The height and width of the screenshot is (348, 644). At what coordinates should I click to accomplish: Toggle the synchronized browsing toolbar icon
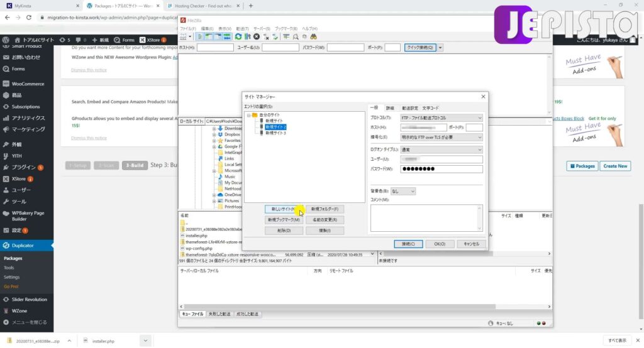tap(304, 37)
